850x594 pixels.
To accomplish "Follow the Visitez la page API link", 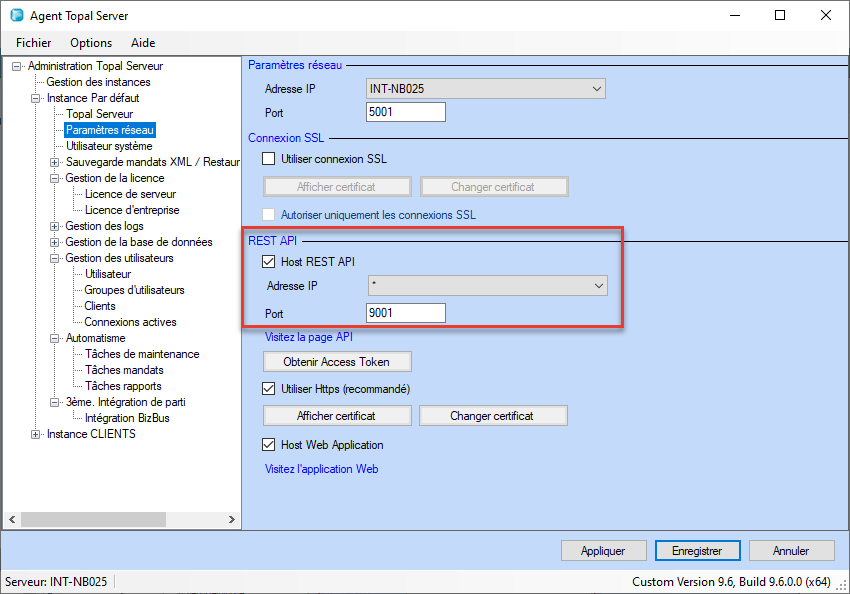I will tap(308, 337).
